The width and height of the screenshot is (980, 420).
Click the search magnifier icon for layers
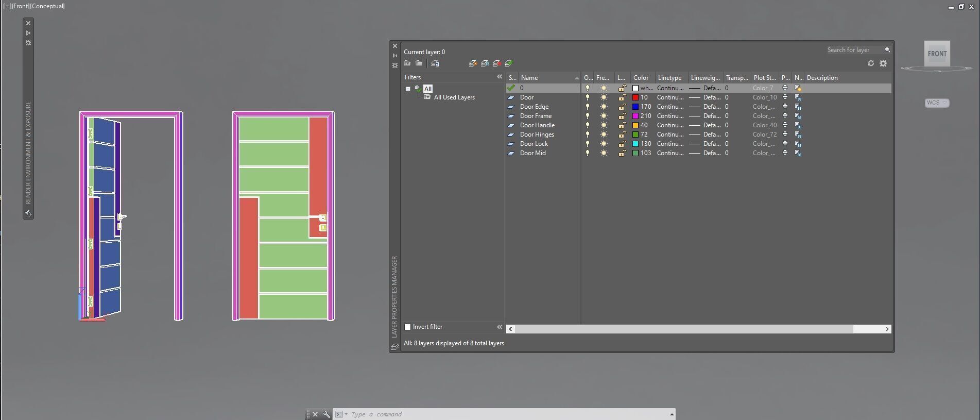click(887, 50)
